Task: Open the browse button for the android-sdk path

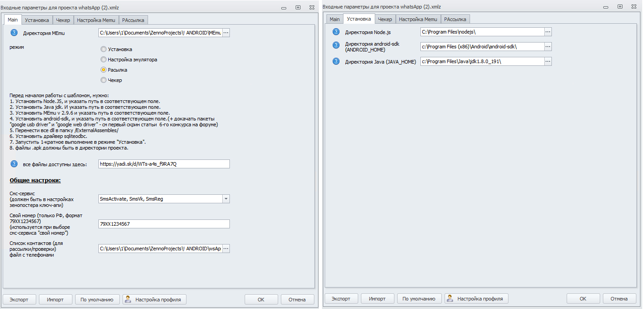Action: 548,47
